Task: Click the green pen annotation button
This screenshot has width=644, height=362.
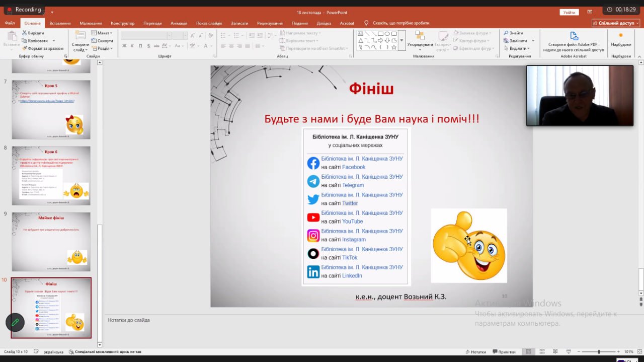Action: coord(15,322)
